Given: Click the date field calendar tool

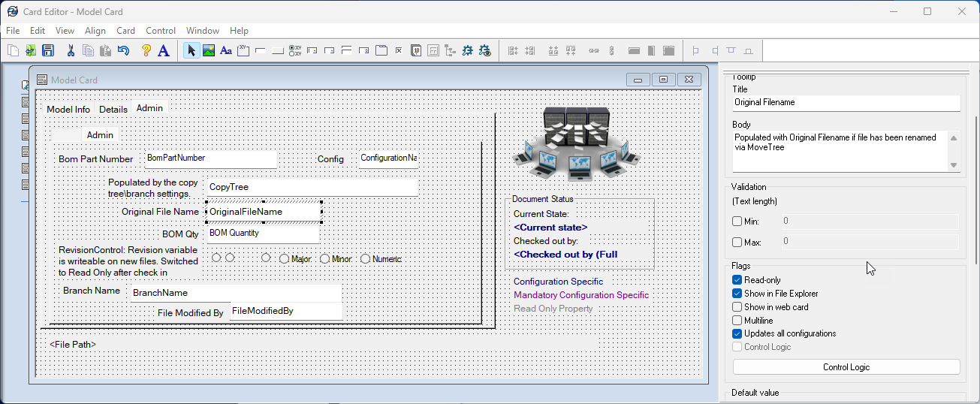Looking at the screenshot, I should click(416, 51).
